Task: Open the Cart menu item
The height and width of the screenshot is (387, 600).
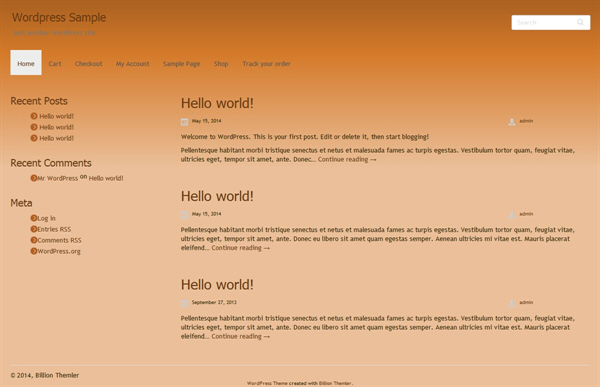Action: 55,64
